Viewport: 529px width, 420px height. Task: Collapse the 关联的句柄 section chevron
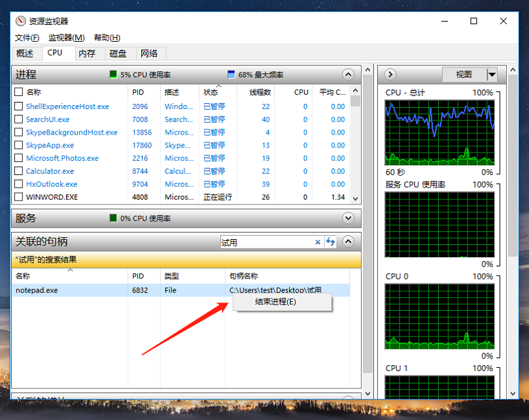[x=348, y=242]
